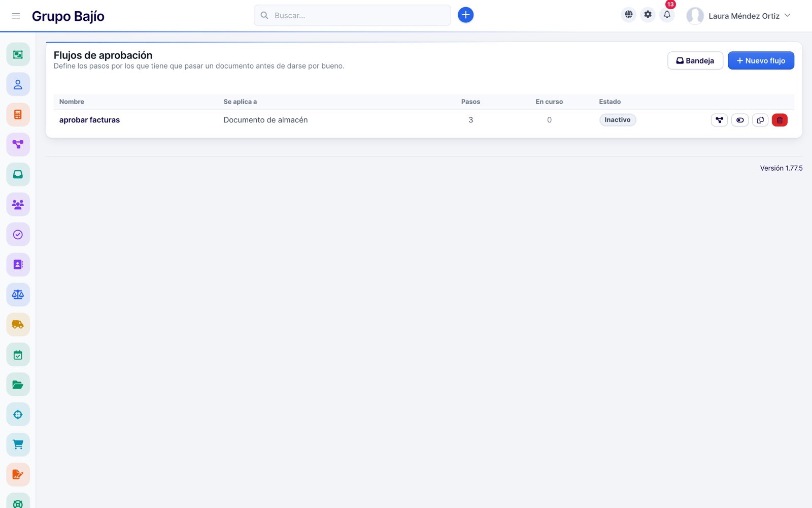Click the Pasos column header
This screenshot has height=508, width=812.
pyautogui.click(x=470, y=102)
